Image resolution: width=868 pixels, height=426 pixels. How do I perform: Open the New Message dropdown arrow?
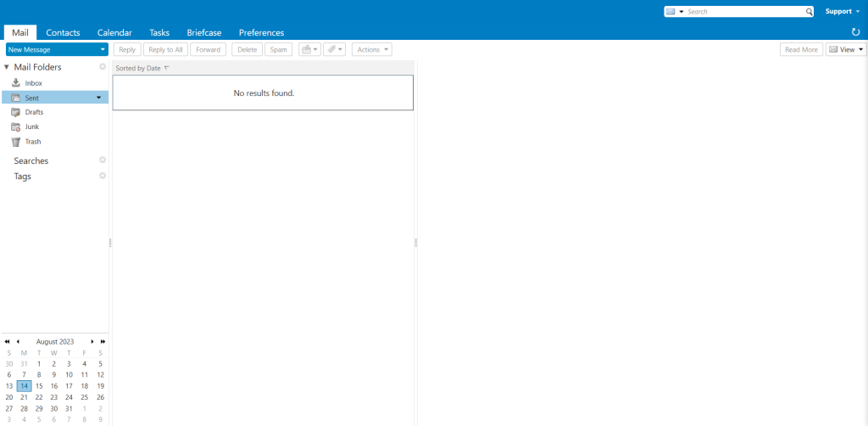103,50
